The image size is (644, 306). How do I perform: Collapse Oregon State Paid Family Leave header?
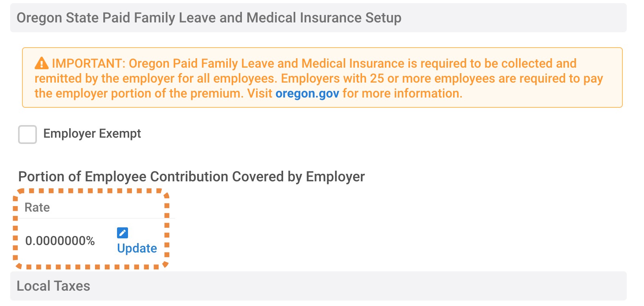coord(318,18)
